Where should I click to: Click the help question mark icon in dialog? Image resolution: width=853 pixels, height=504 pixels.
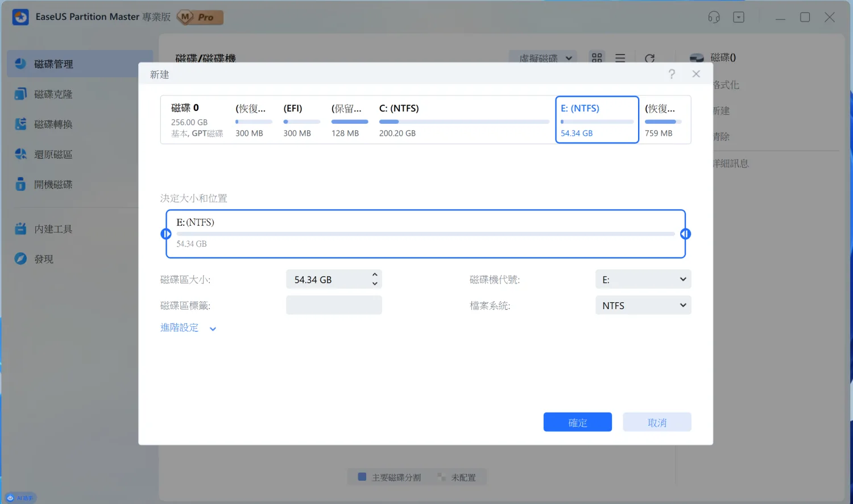pyautogui.click(x=672, y=74)
